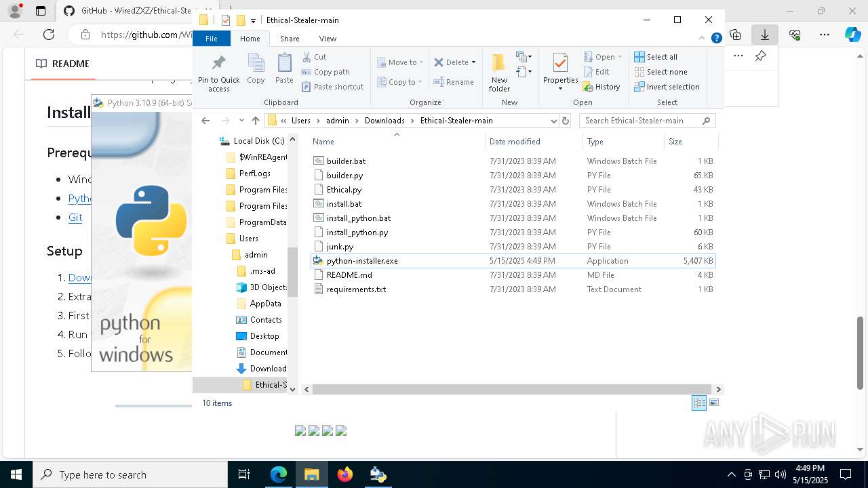Switch to details view layout icon
Viewport: 868px width, 488px height.
[x=699, y=403]
